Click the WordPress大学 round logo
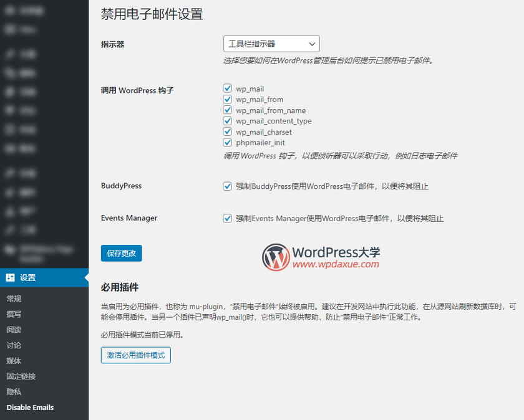Image resolution: width=524 pixels, height=420 pixels. pyautogui.click(x=276, y=257)
